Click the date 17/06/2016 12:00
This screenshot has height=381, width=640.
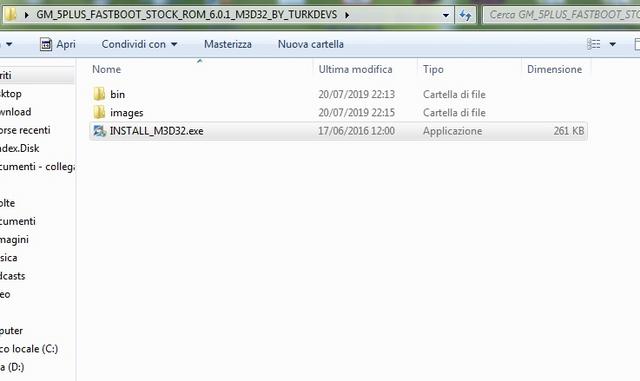[x=356, y=131]
